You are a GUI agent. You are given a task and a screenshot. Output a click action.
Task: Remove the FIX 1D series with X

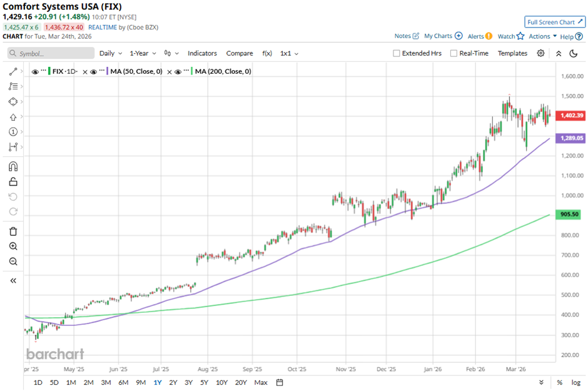(85, 72)
